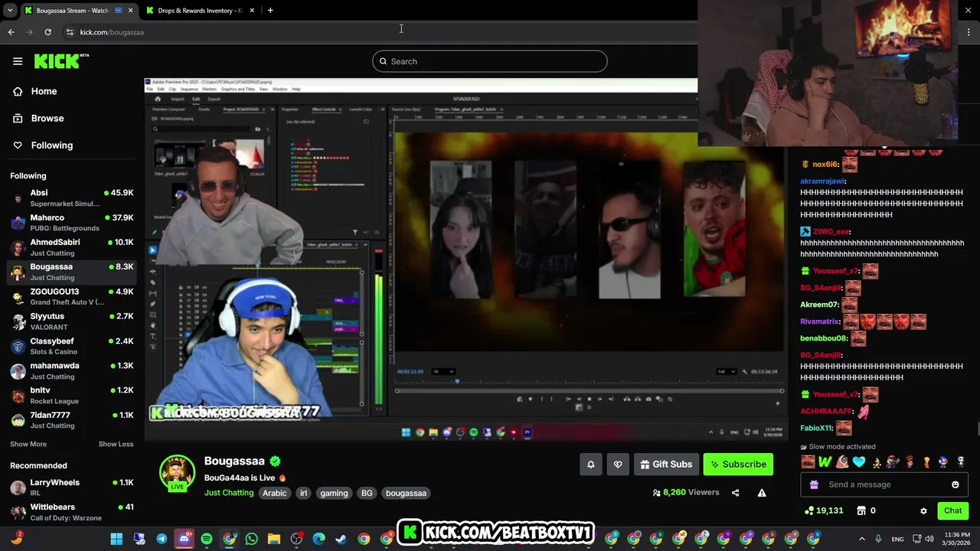Open Spotify from the taskbar

click(x=207, y=539)
